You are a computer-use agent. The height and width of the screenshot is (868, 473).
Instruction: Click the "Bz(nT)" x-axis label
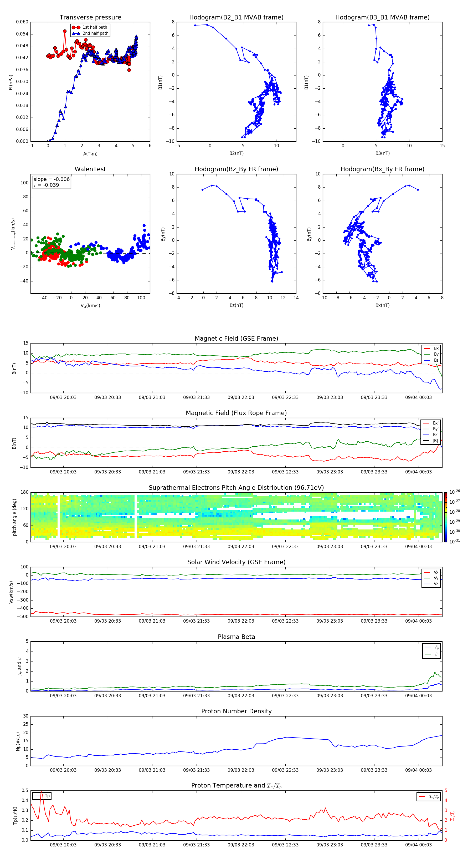tap(236, 305)
